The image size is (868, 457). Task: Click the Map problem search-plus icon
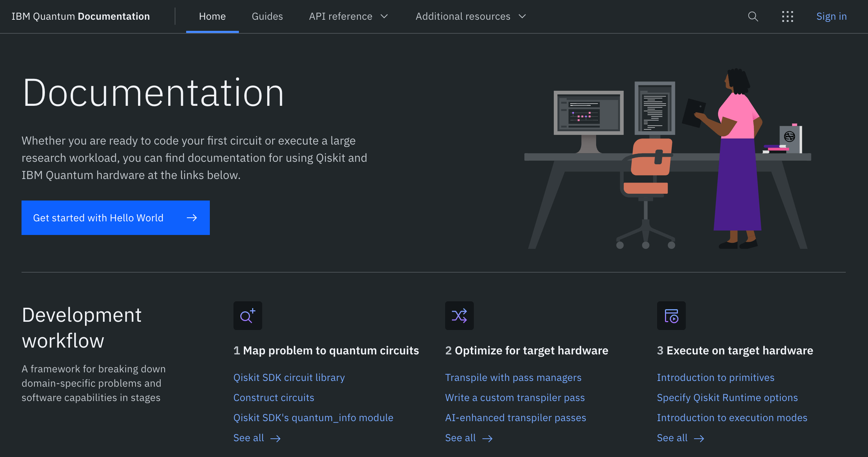pos(247,316)
